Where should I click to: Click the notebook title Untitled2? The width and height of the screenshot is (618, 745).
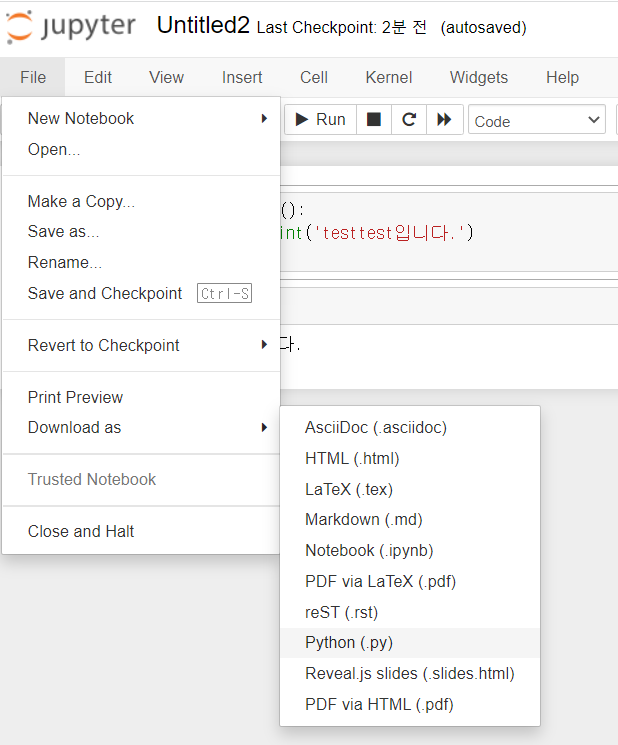tap(203, 25)
